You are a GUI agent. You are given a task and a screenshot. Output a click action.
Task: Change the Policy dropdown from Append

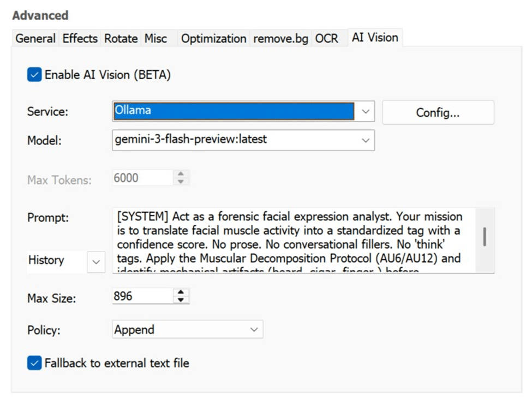pos(253,329)
